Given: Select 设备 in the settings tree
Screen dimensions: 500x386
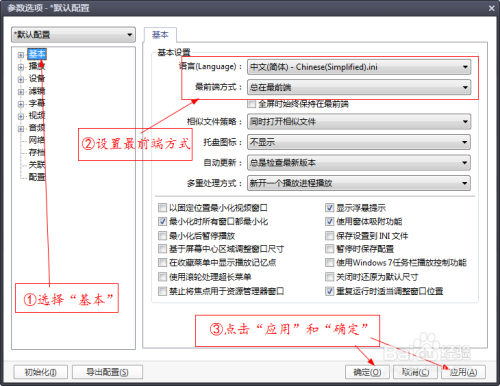Looking at the screenshot, I should click(37, 78).
